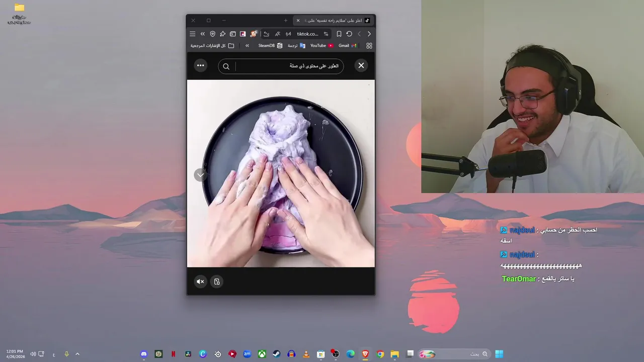644x362 pixels.
Task: Open a new browser tab with plus button
Action: tap(286, 21)
